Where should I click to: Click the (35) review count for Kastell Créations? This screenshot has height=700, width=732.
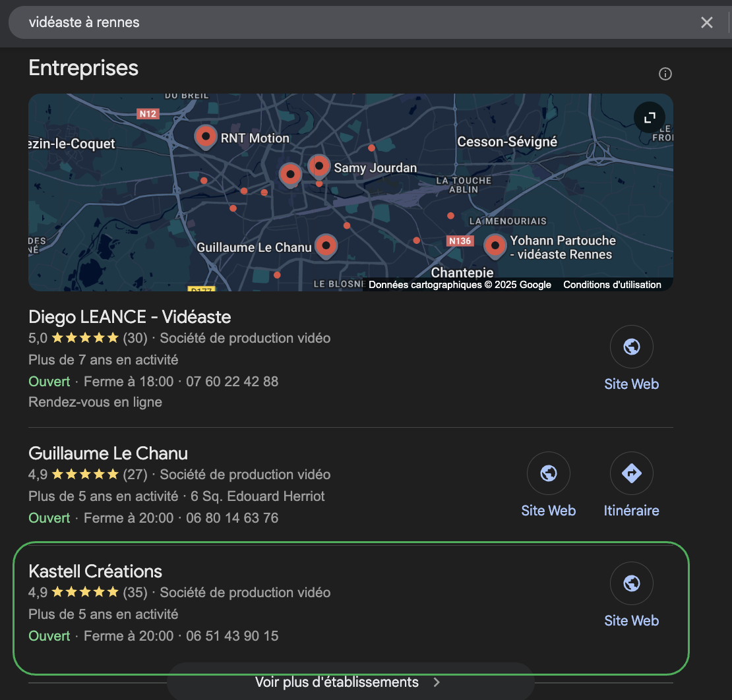click(135, 593)
